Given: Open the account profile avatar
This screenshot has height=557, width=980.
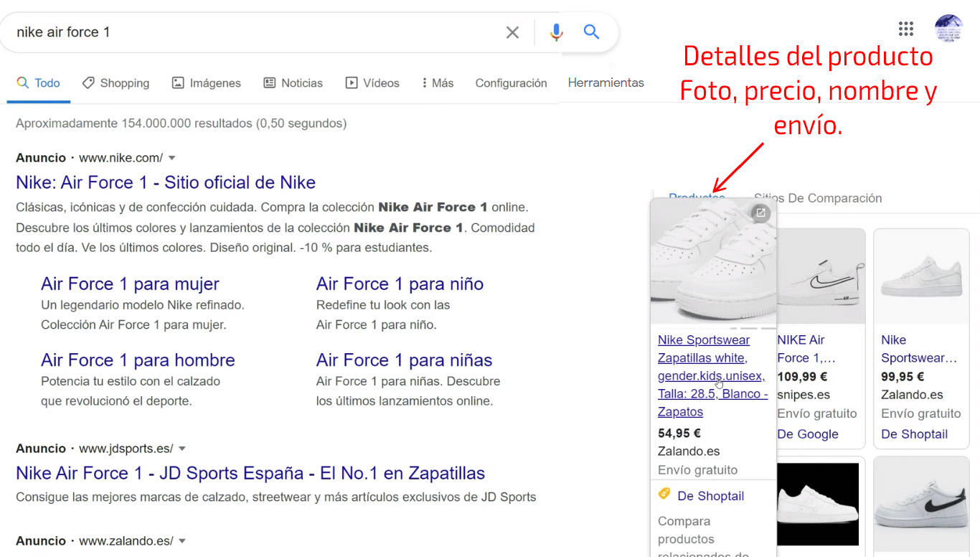Looking at the screenshot, I should [948, 29].
